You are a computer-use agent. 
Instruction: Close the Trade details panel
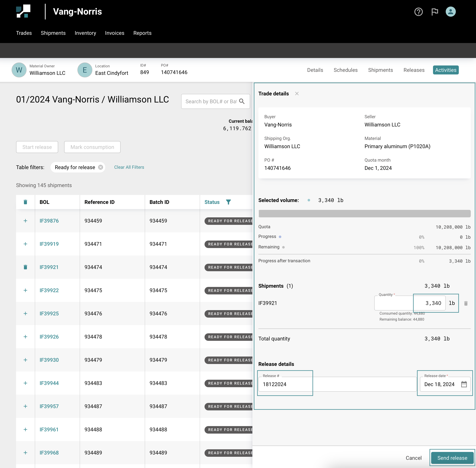[297, 94]
